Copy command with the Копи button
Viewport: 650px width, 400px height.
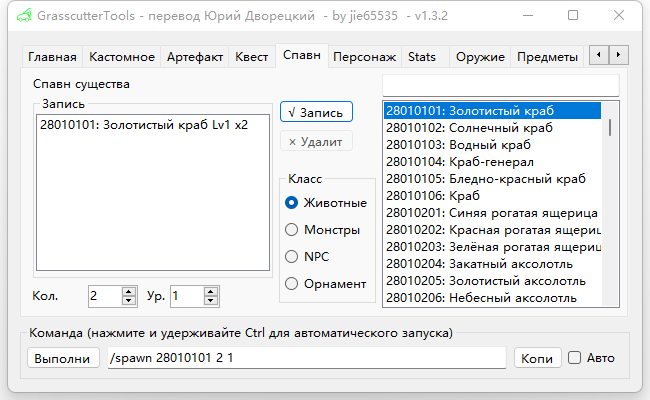click(537, 358)
